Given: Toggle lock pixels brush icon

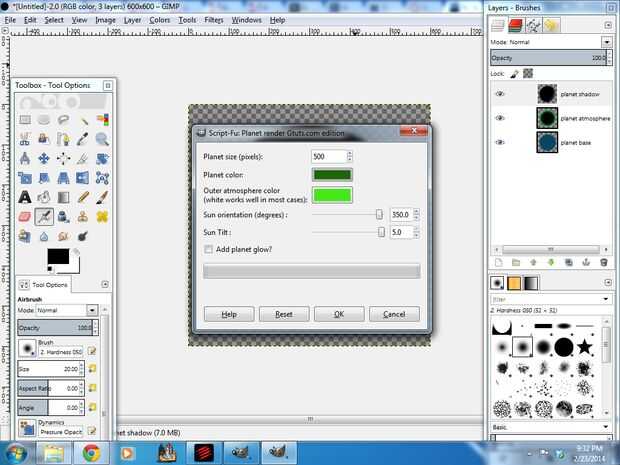Looking at the screenshot, I should pyautogui.click(x=514, y=74).
